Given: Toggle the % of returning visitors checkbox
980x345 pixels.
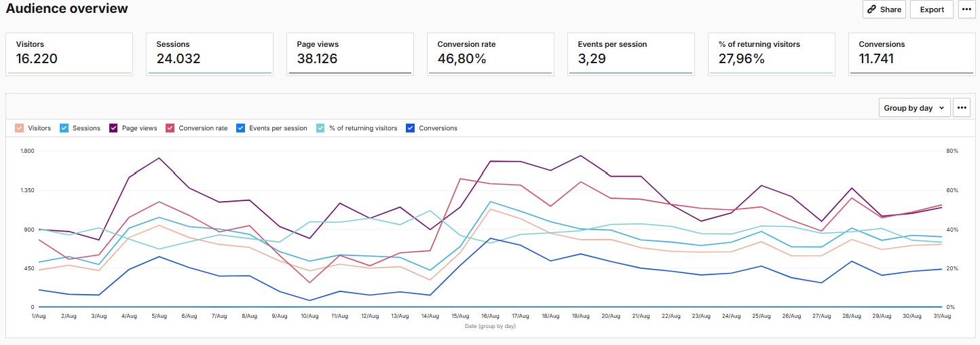Looking at the screenshot, I should [x=321, y=128].
